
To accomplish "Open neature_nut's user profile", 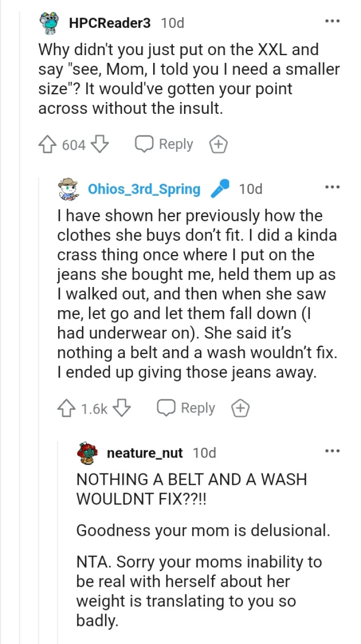I will pyautogui.click(x=144, y=453).
